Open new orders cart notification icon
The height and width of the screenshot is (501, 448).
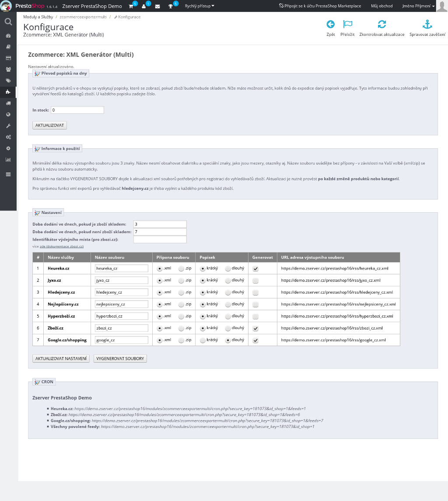point(131,7)
